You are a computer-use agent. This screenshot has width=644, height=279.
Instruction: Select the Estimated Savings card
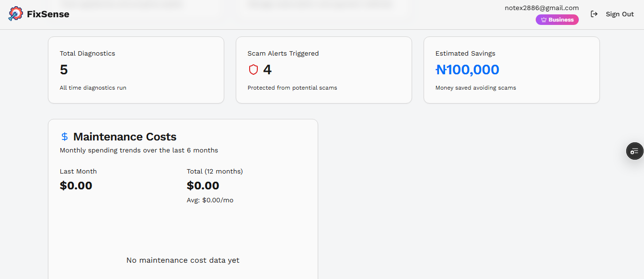[511, 70]
